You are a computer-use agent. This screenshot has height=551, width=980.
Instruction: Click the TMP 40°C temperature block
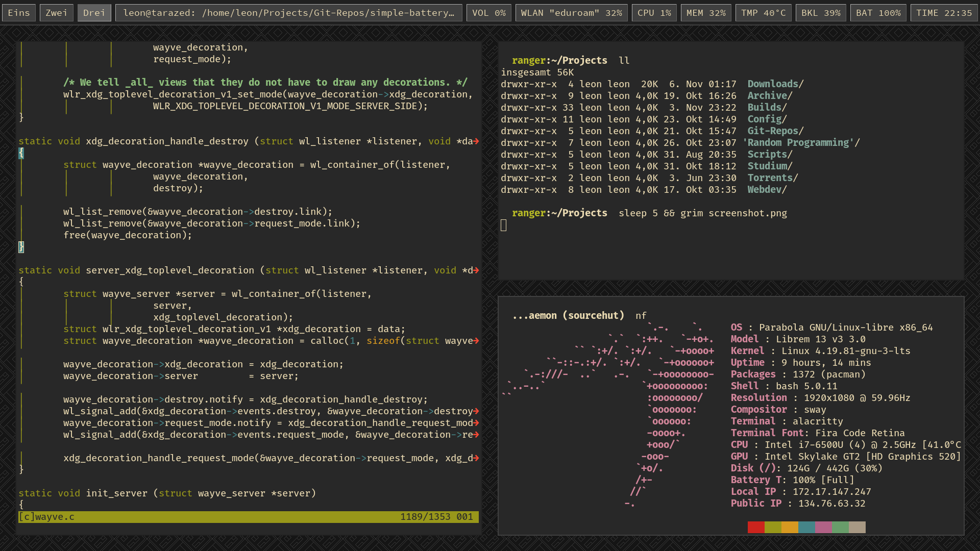pyautogui.click(x=763, y=13)
